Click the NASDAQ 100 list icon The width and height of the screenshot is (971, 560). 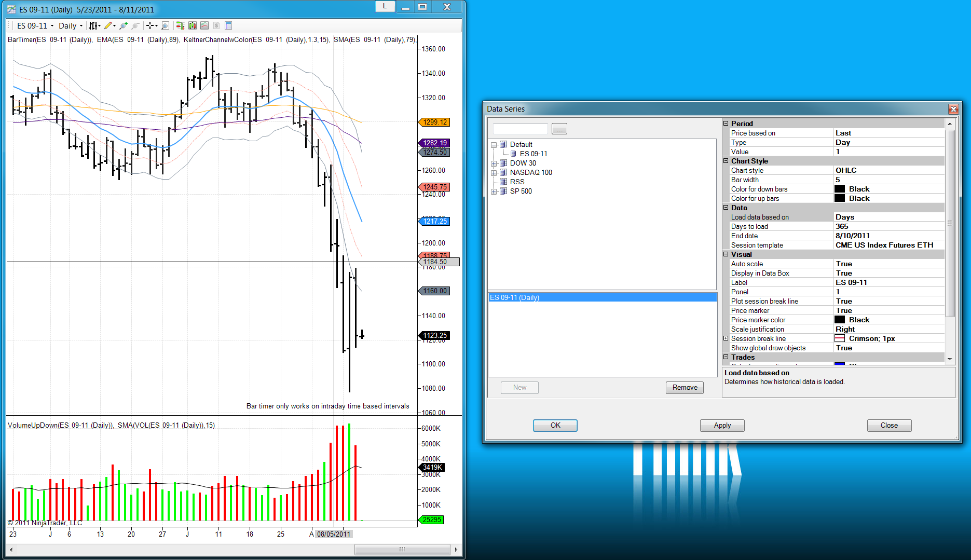pos(503,172)
